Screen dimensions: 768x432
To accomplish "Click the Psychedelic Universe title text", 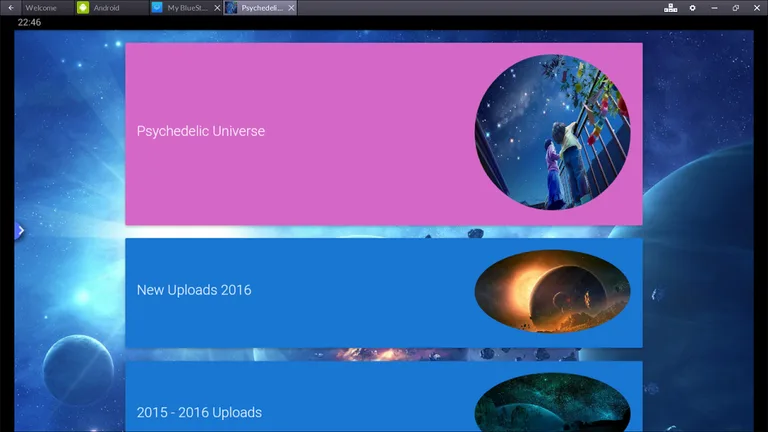I will [201, 131].
